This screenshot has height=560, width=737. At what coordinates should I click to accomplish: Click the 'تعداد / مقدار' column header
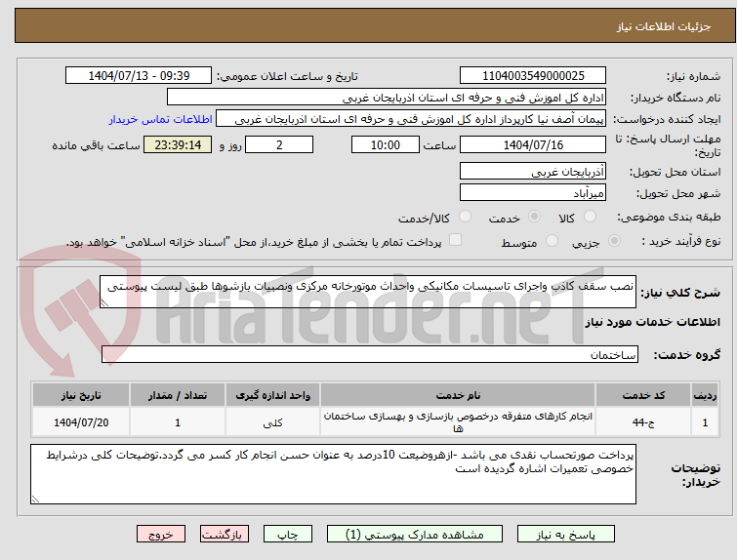coord(178,395)
